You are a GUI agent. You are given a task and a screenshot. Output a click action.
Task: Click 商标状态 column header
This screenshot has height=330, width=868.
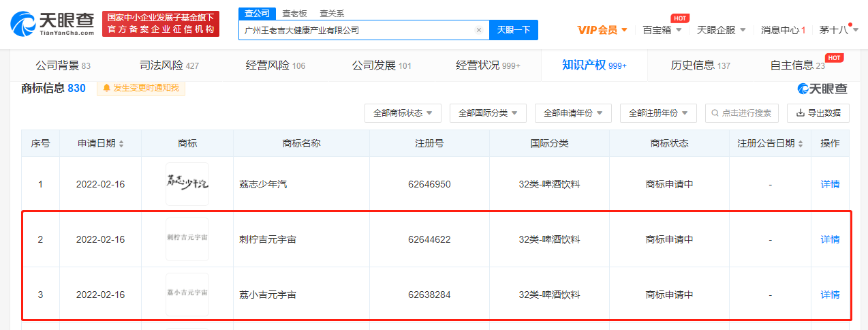(669, 144)
